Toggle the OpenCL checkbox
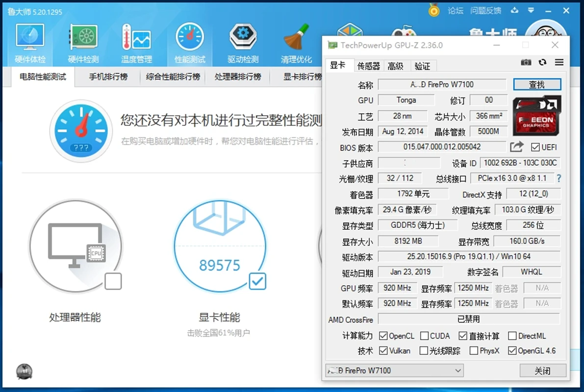584x392 pixels. coord(383,336)
